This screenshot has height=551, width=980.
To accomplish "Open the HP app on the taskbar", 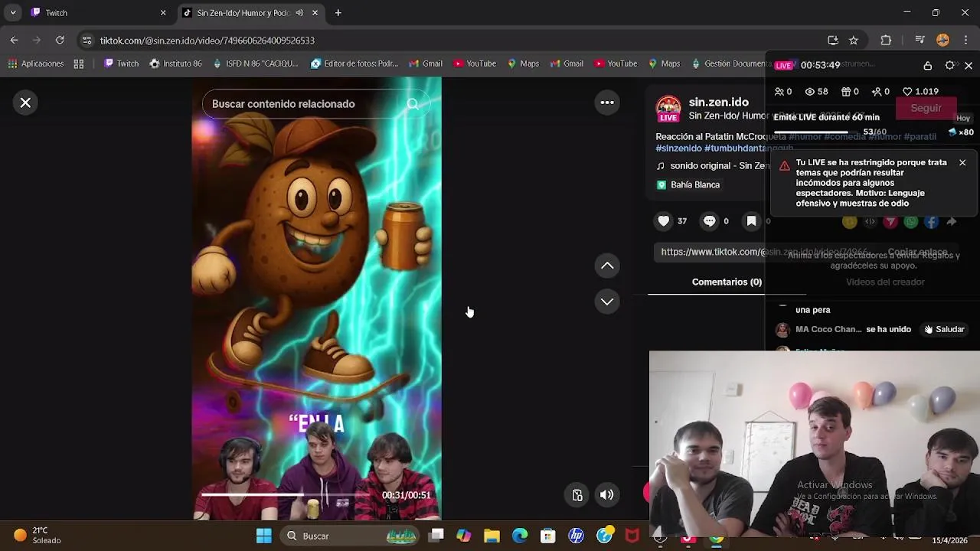I will 576,536.
